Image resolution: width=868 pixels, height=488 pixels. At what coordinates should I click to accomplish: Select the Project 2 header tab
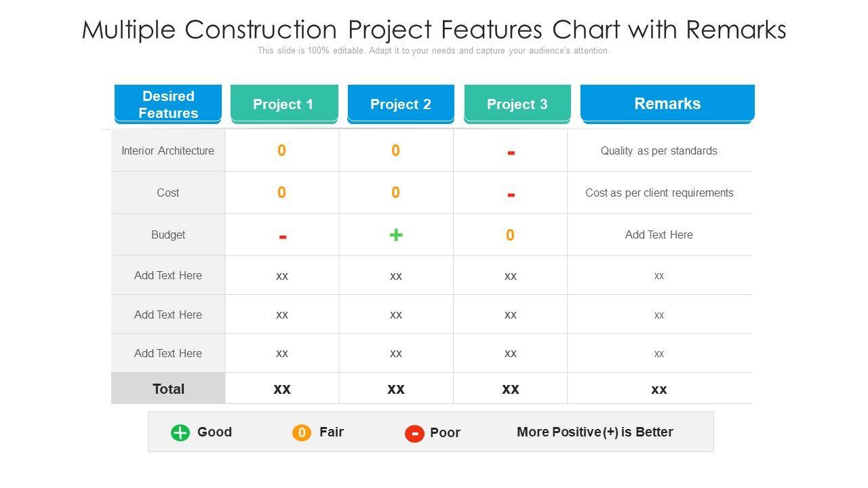pos(401,104)
